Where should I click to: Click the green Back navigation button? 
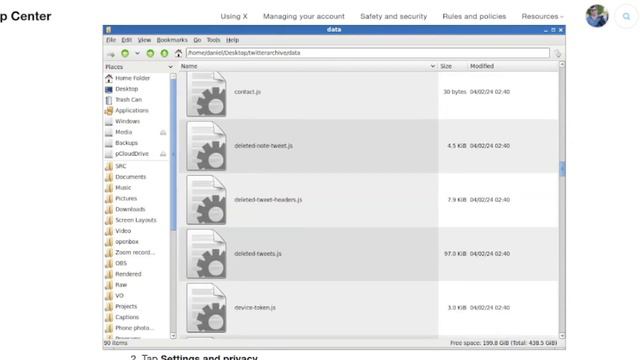(x=125, y=53)
